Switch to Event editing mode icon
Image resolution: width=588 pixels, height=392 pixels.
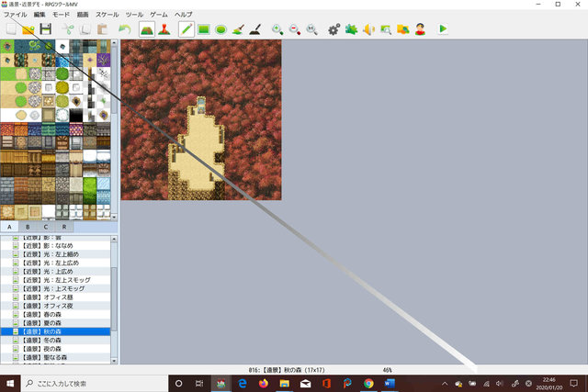164,29
